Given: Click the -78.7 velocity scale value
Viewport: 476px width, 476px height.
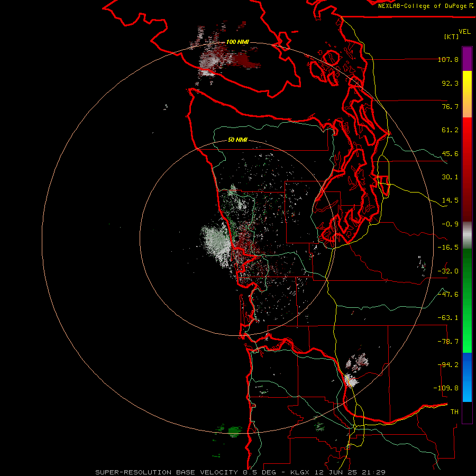Looking at the screenshot, I should [448, 342].
